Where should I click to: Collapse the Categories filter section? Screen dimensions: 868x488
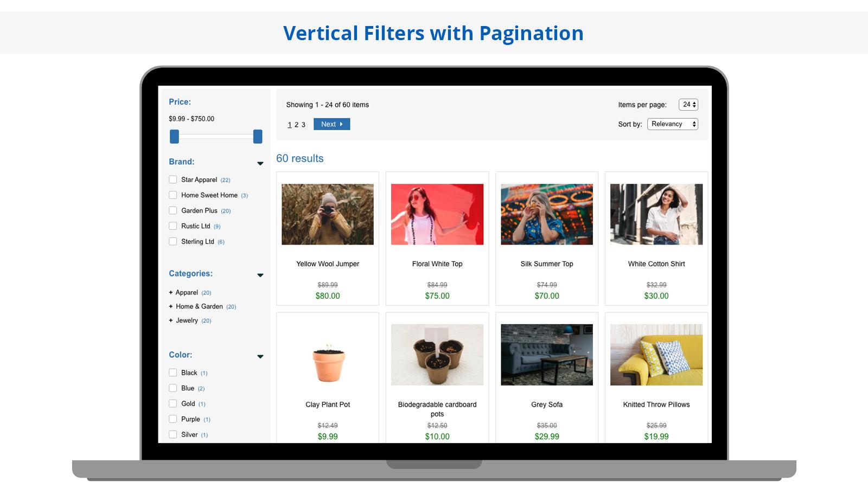coord(261,275)
